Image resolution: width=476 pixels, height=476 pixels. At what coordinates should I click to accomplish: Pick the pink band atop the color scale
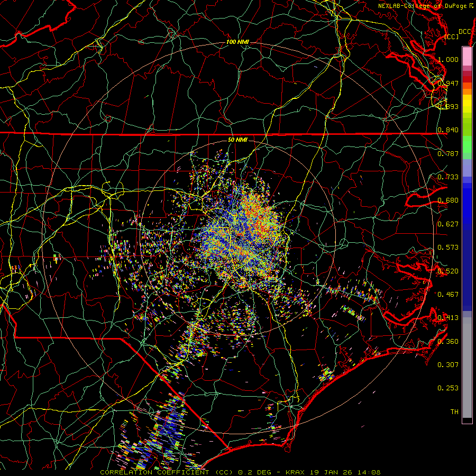[x=467, y=56]
